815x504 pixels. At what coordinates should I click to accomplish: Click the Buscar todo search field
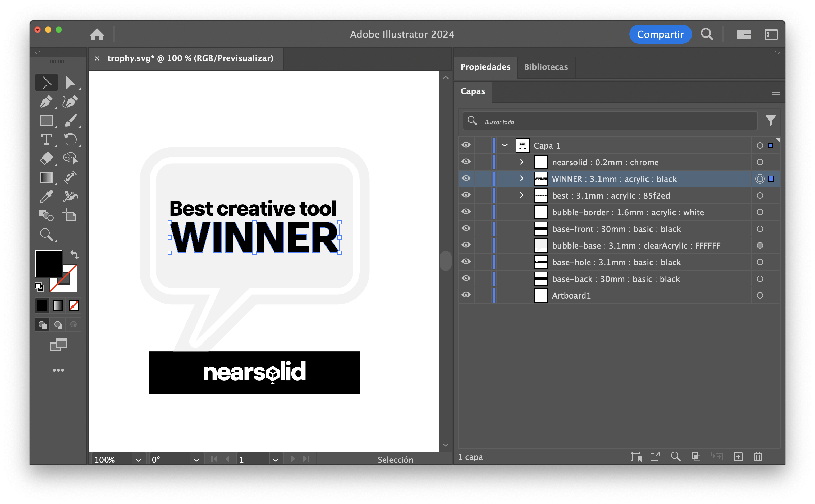click(x=610, y=121)
